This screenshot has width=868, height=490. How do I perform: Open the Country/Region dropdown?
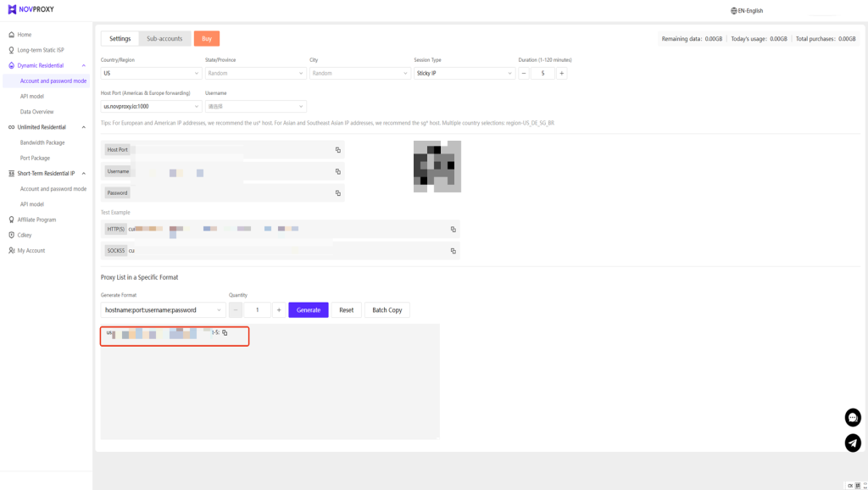(x=151, y=74)
